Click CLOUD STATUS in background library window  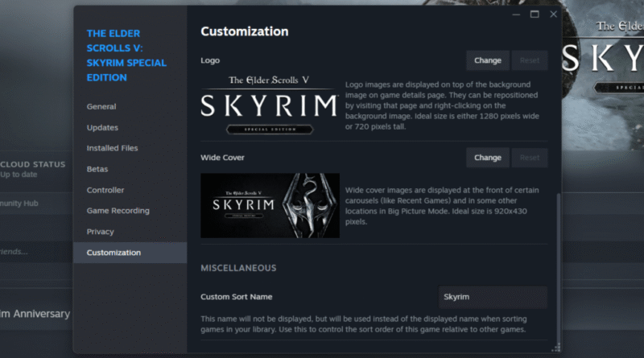pyautogui.click(x=33, y=164)
